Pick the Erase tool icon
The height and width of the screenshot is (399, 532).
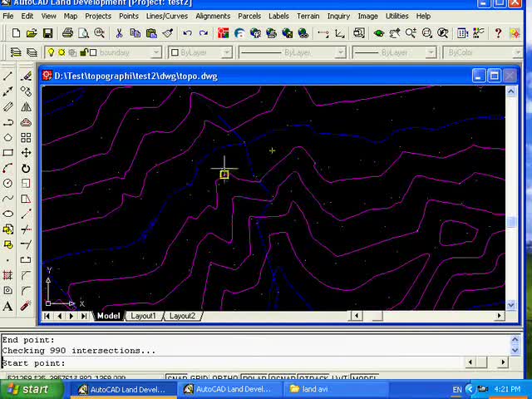[26, 76]
